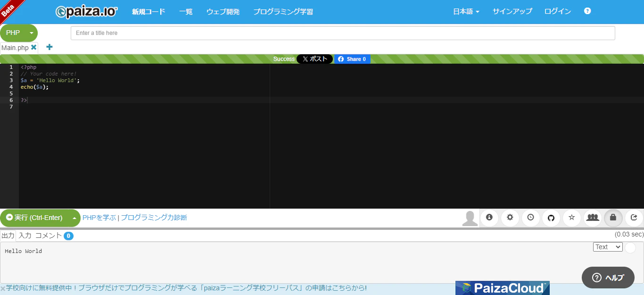
Task: Open the info icon in bottom toolbar
Action: tap(489, 218)
